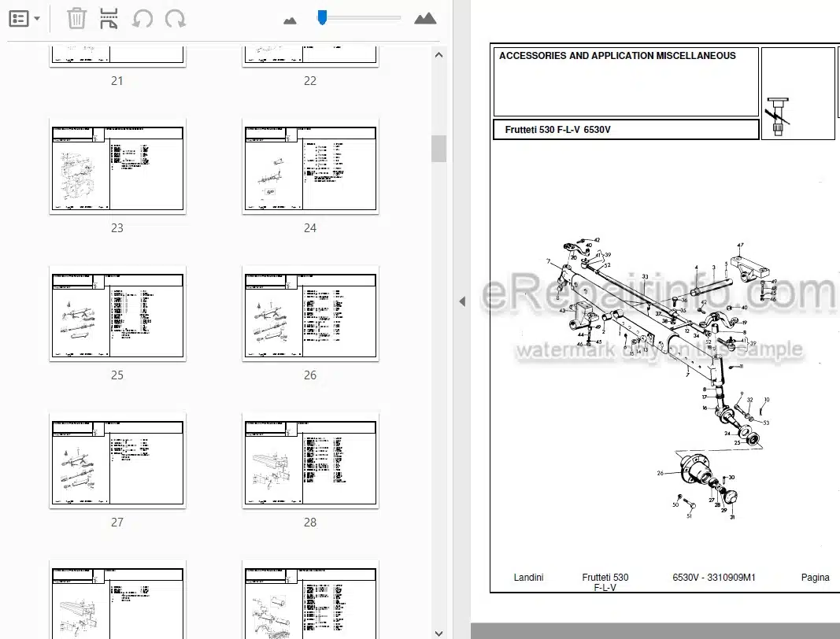This screenshot has width=840, height=639.
Task: Click footer text Landini
Action: pyautogui.click(x=528, y=578)
